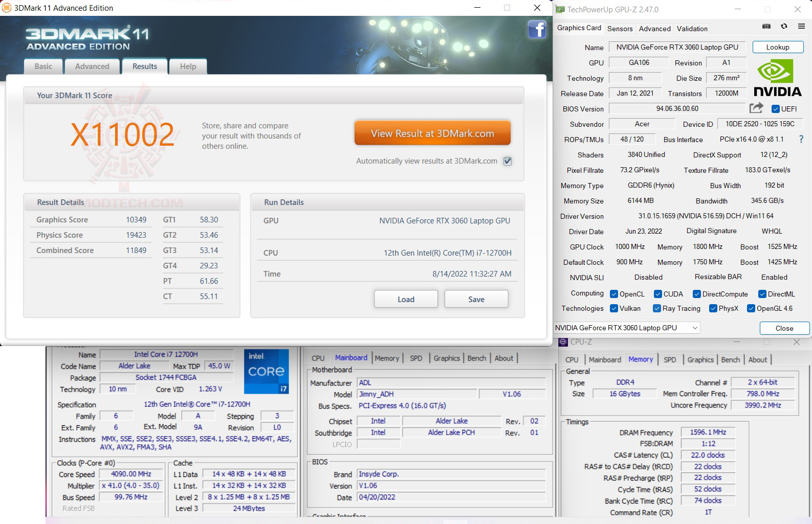Open the Bench tab in CPU-Z Memory window
The width and height of the screenshot is (812, 524).
(x=730, y=360)
